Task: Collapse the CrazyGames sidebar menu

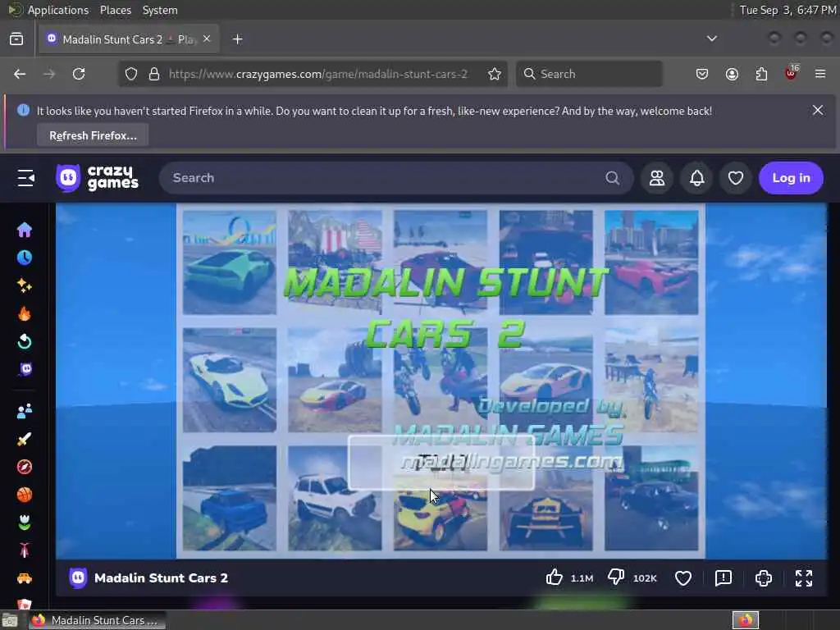Action: [25, 178]
